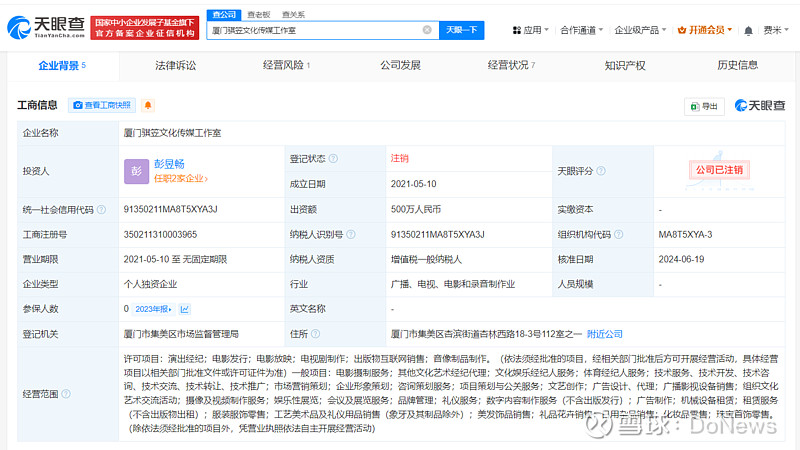Select company name 厦门骐笠文化传媒工作室 in table
The height and width of the screenshot is (450, 800).
coord(172,133)
